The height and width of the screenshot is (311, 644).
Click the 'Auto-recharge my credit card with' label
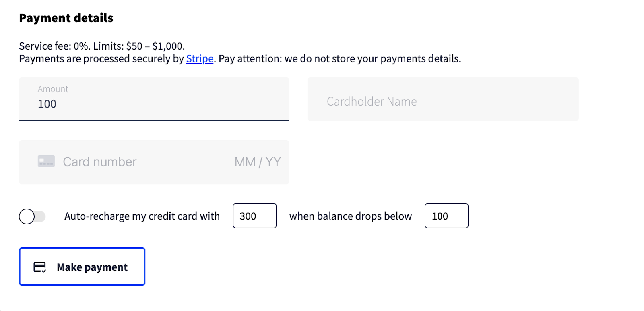pos(142,216)
